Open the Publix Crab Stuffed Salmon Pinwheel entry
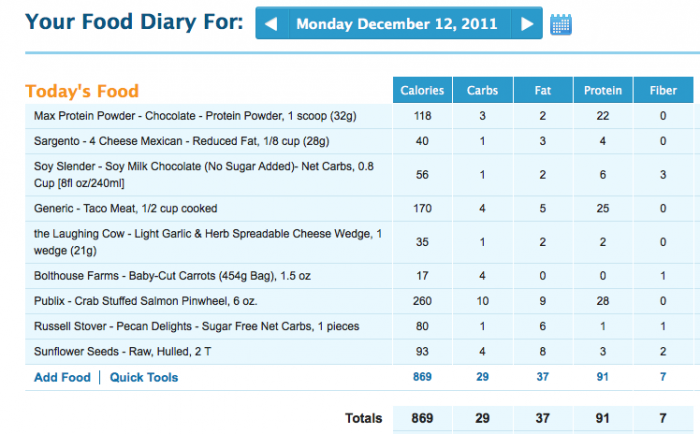The height and width of the screenshot is (434, 700). click(x=146, y=301)
